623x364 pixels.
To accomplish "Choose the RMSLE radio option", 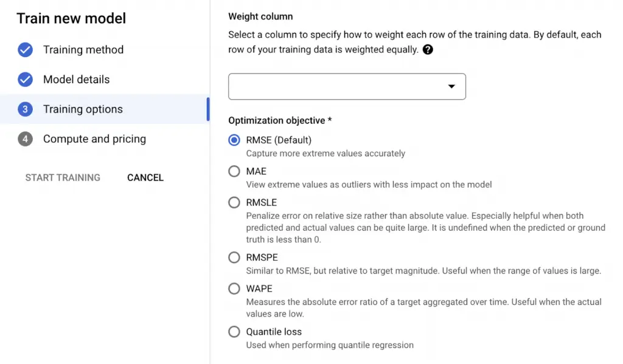I will pyautogui.click(x=234, y=202).
